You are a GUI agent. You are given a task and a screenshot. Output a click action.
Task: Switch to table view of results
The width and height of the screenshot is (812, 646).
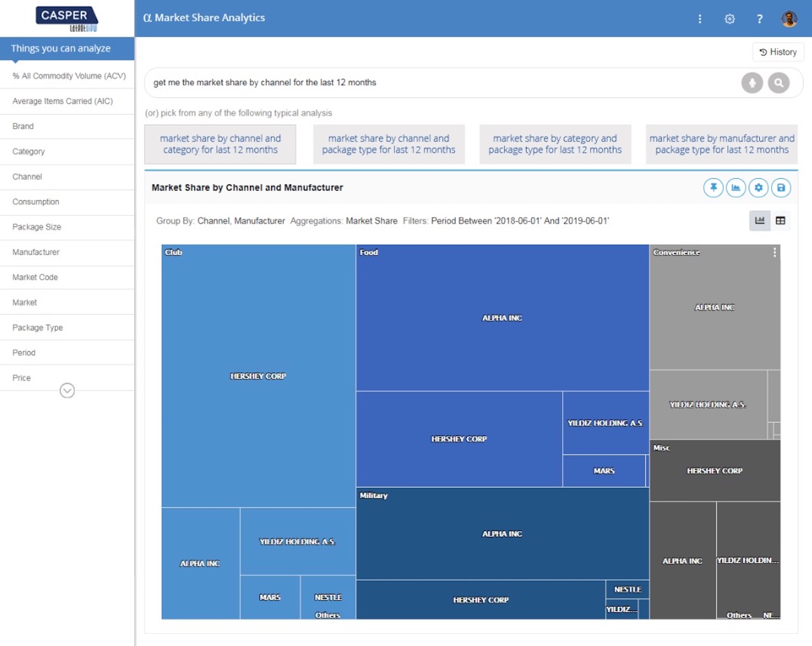(780, 220)
